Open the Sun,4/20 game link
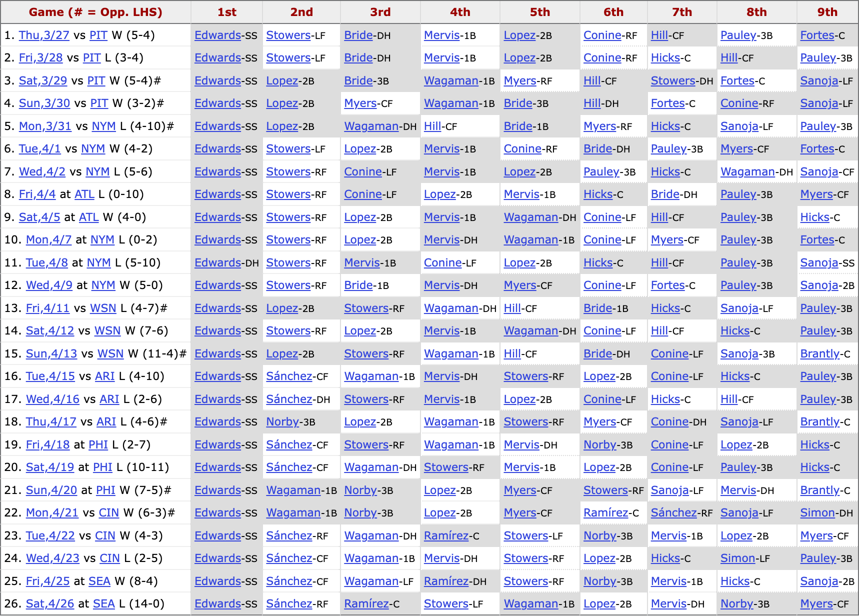Screen dimensions: 859x616 51,490
